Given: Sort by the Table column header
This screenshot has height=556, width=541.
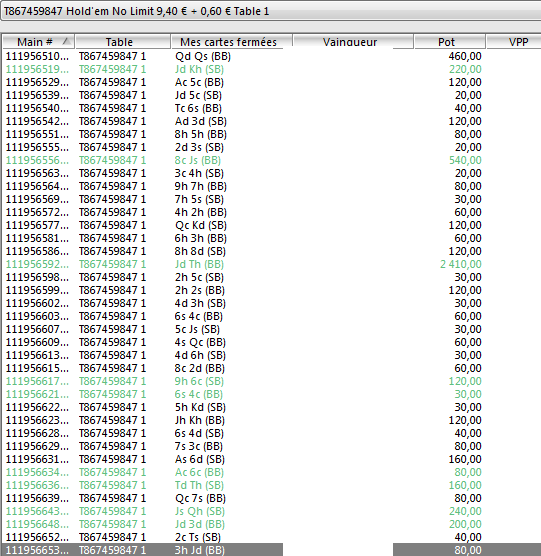Looking at the screenshot, I should 123,42.
